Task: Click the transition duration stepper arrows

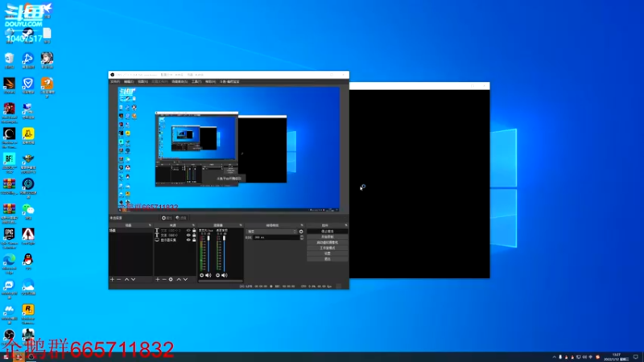Action: click(302, 237)
